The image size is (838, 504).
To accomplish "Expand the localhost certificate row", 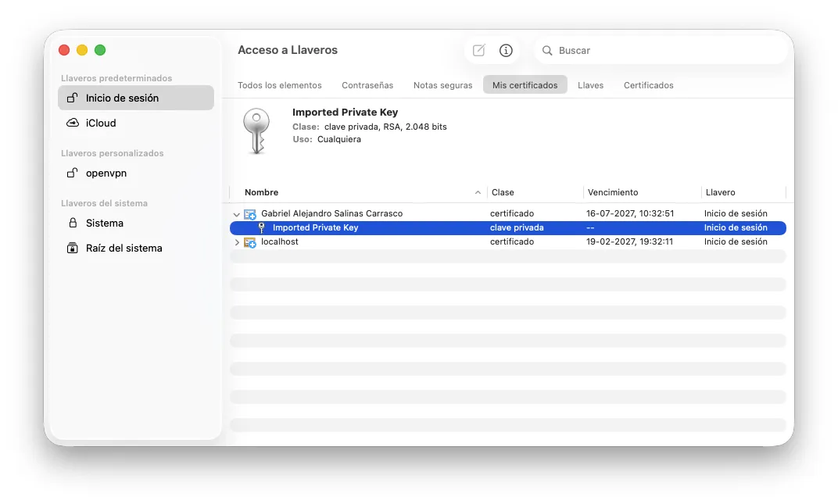I will [x=237, y=242].
